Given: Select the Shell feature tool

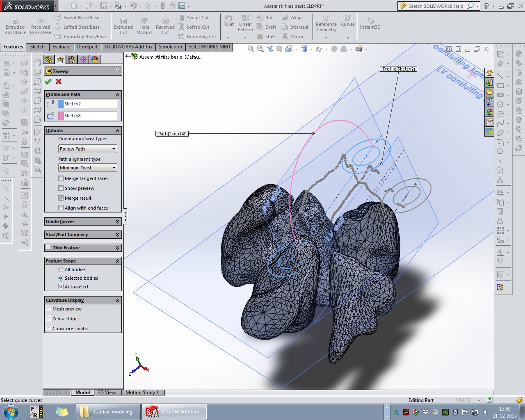Looking at the screenshot, I should [x=266, y=37].
